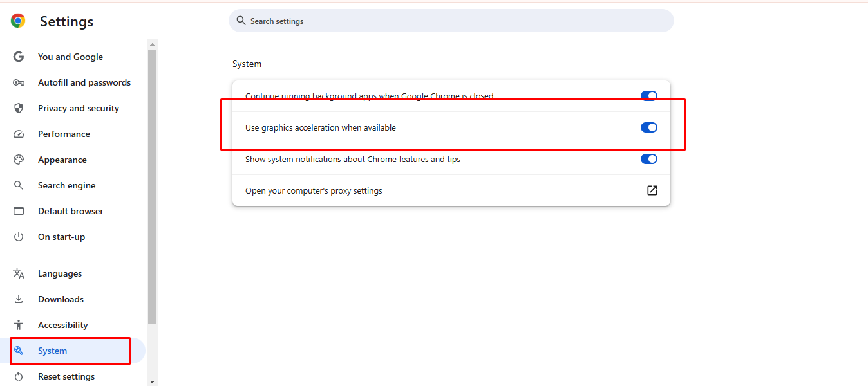The width and height of the screenshot is (868, 386).
Task: Select the Autofill and passwords key icon
Action: click(19, 82)
